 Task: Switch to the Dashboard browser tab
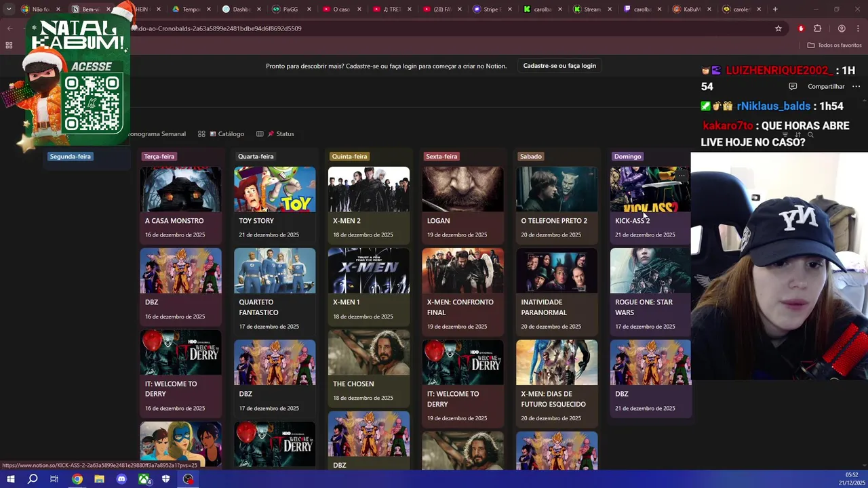pos(240,9)
